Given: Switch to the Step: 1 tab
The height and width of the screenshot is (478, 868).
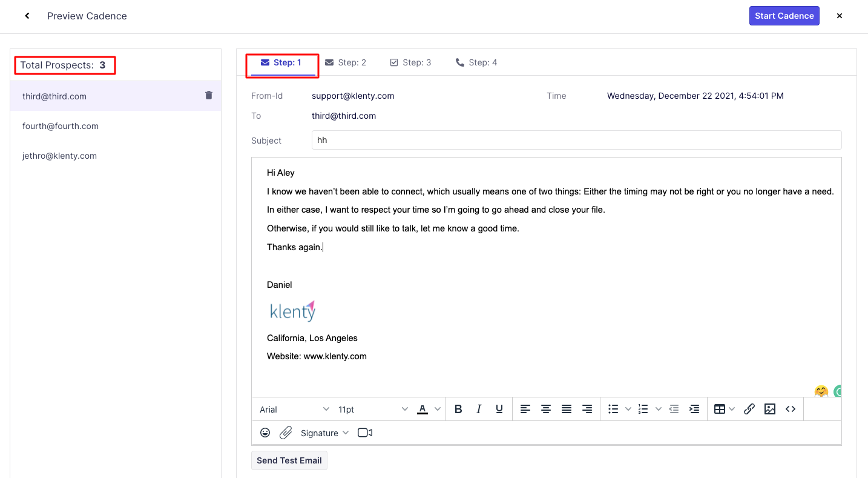Looking at the screenshot, I should 281,62.
